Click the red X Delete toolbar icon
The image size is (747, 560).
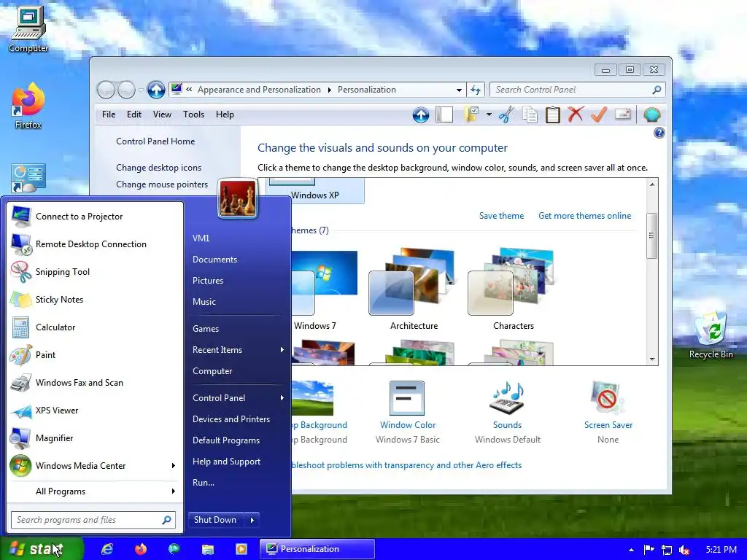click(x=576, y=114)
